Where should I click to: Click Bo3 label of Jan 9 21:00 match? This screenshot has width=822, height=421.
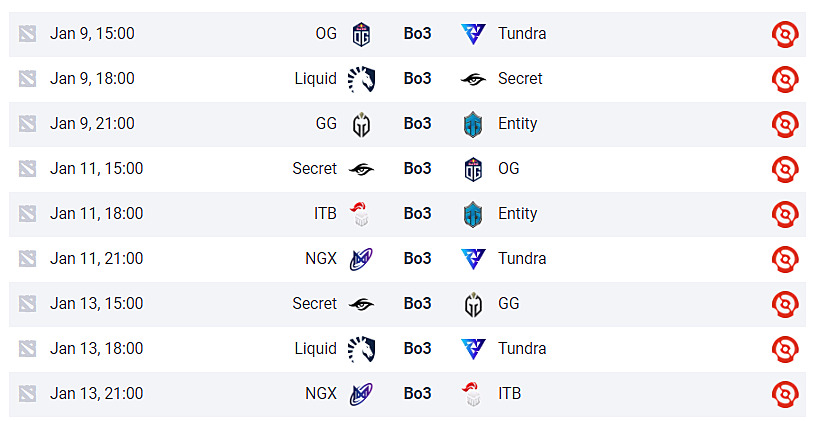[417, 124]
